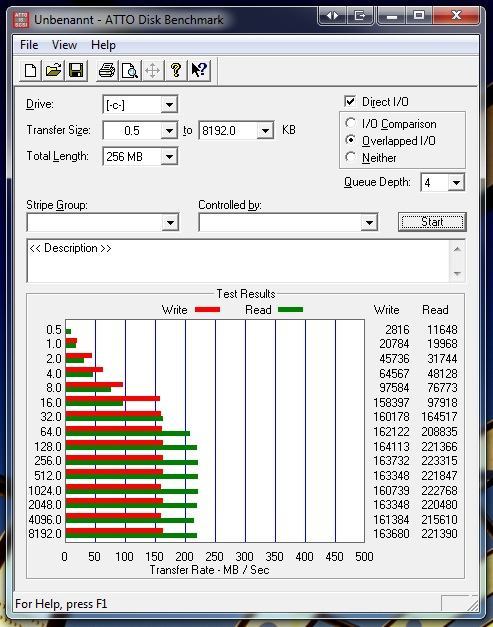Click the Start benchmark button
Image resolution: width=493 pixels, height=627 pixels.
point(432,222)
